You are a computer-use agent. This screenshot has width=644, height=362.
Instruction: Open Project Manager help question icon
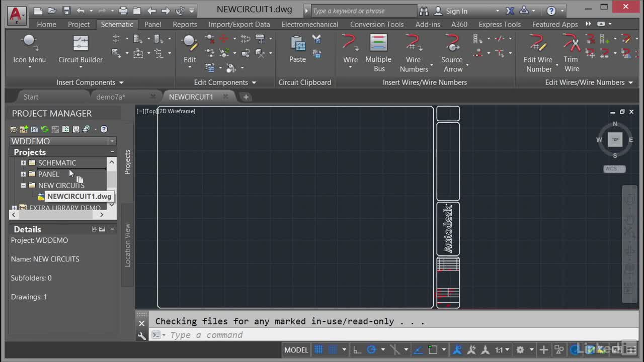104,129
